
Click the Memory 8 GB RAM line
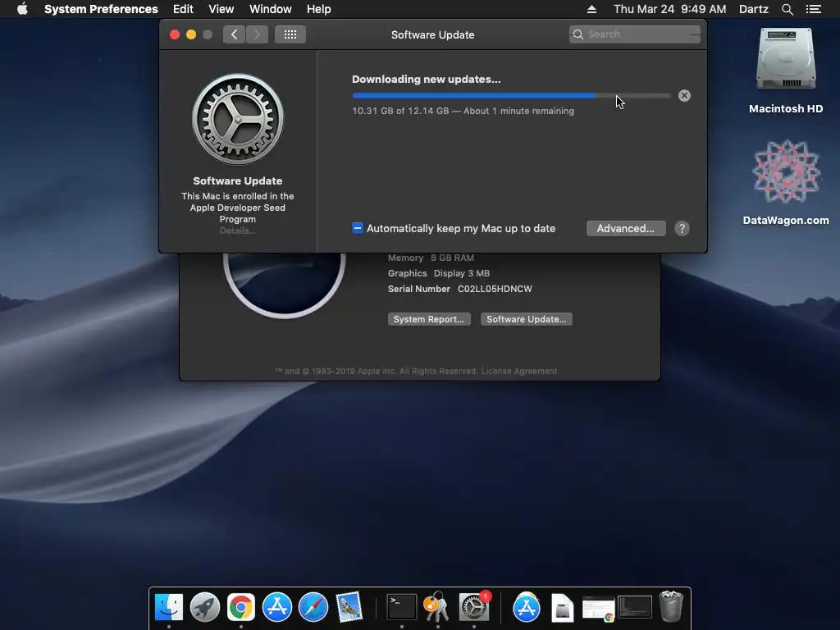click(431, 258)
